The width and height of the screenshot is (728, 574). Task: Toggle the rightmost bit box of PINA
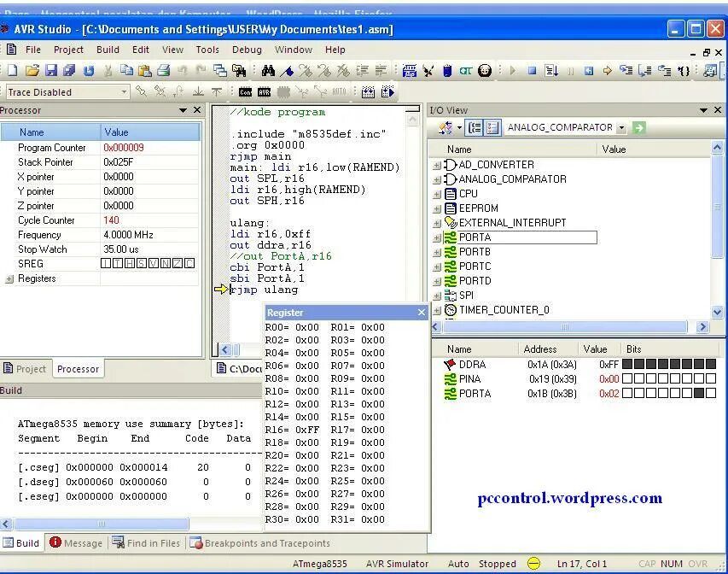pyautogui.click(x=711, y=378)
